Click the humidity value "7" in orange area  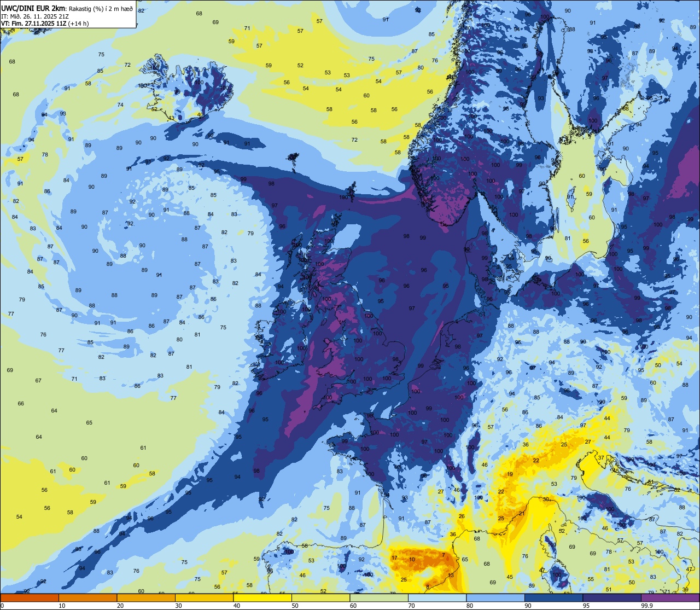443,555
